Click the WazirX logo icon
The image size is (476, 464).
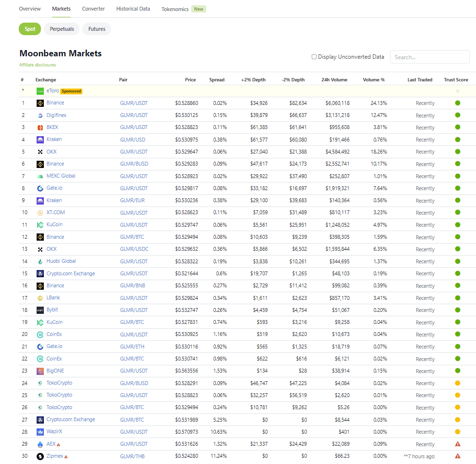pyautogui.click(x=40, y=432)
